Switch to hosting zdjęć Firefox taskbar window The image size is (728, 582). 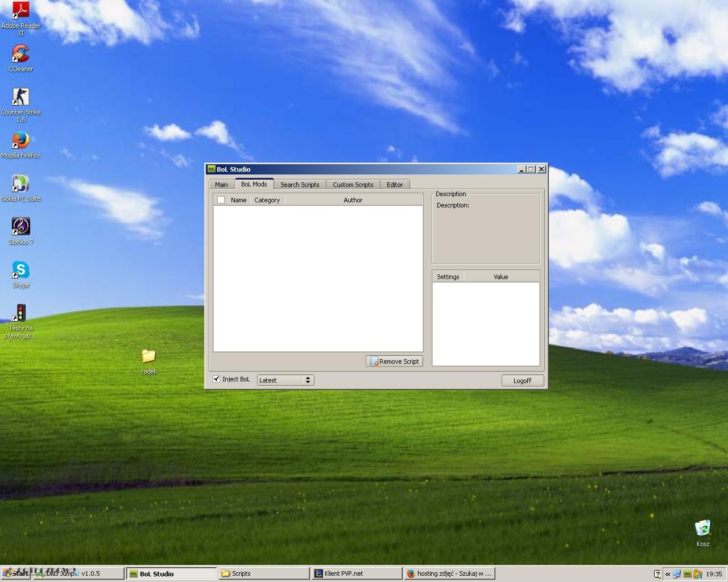point(449,573)
